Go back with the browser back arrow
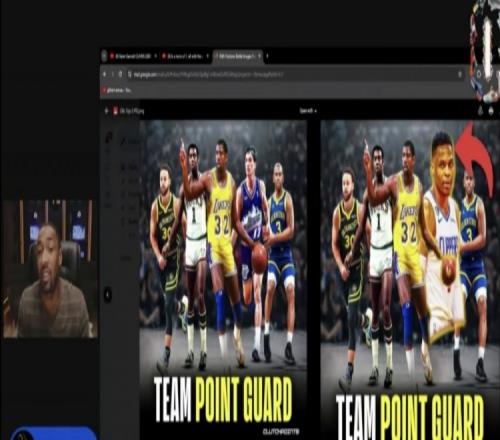 click(105, 74)
